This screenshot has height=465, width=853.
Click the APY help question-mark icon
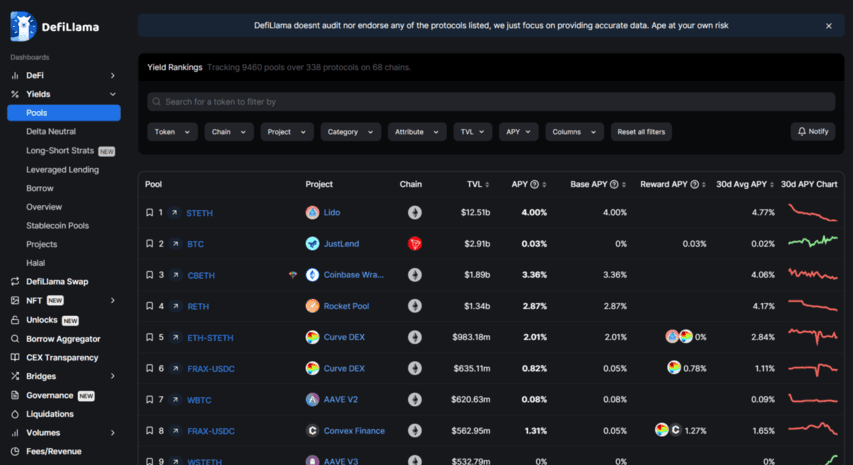[x=535, y=184]
